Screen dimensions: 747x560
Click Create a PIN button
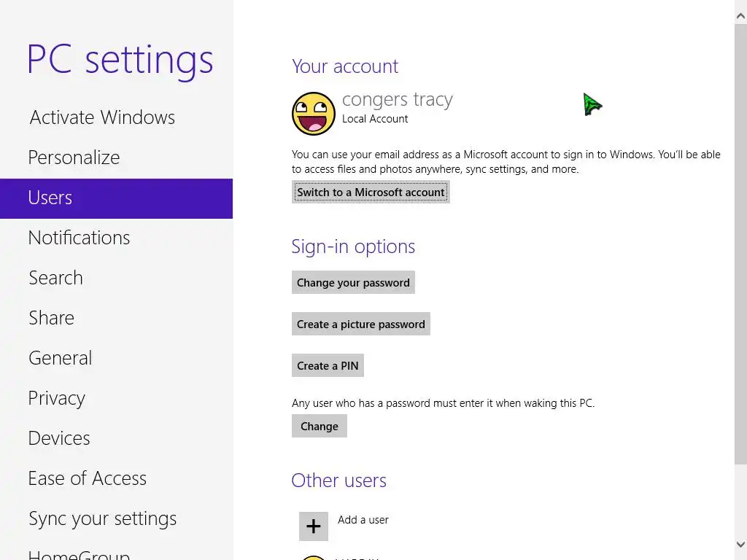[328, 366]
